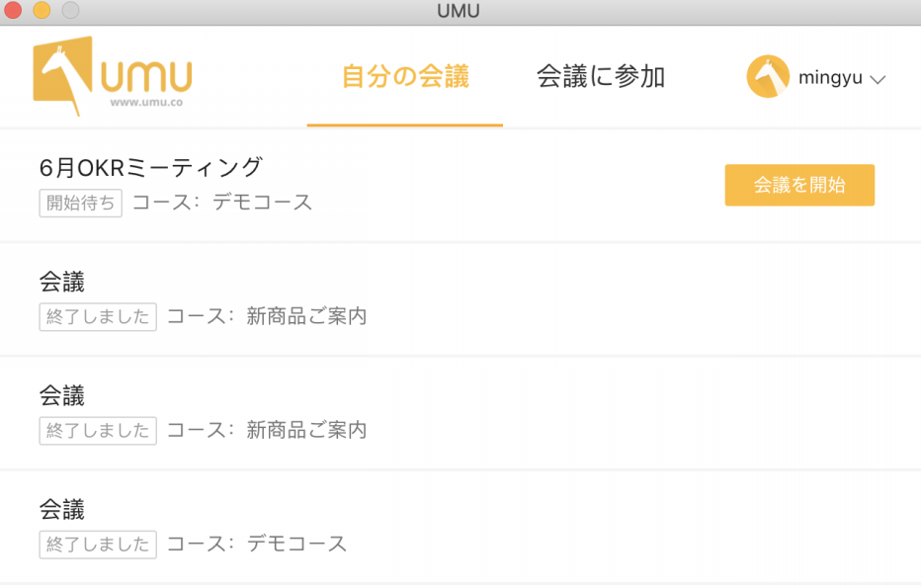Expand the mingyu account dropdown chevron
Screen dimensions: 921x588
[x=877, y=79]
